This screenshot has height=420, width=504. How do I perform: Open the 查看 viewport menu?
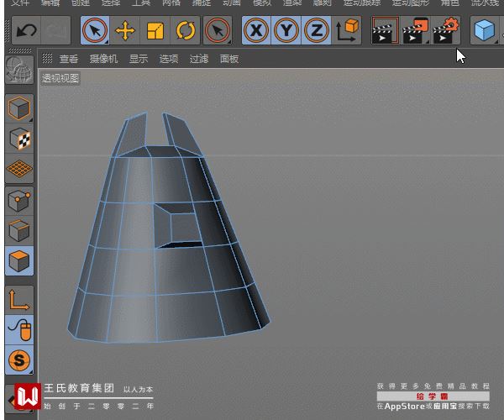[69, 59]
